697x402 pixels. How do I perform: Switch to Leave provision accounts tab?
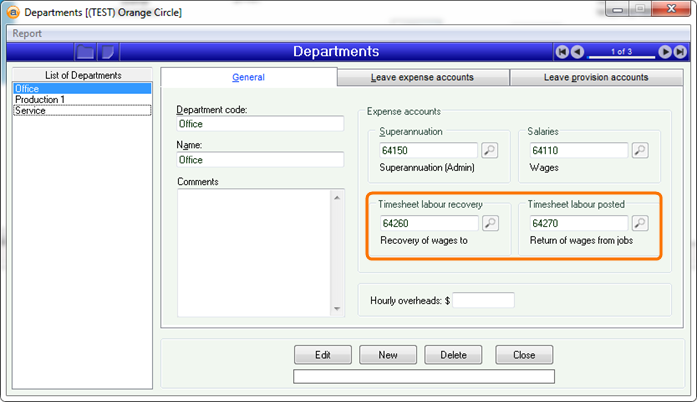[x=595, y=77]
